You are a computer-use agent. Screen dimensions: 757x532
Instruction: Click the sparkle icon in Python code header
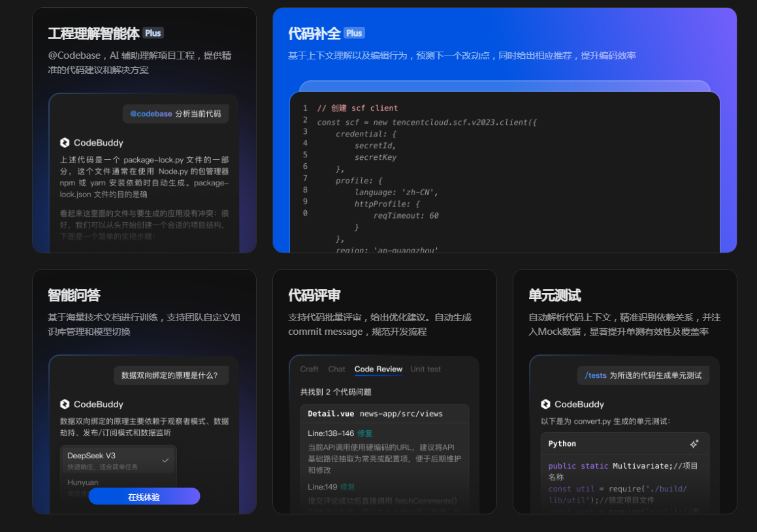(694, 444)
